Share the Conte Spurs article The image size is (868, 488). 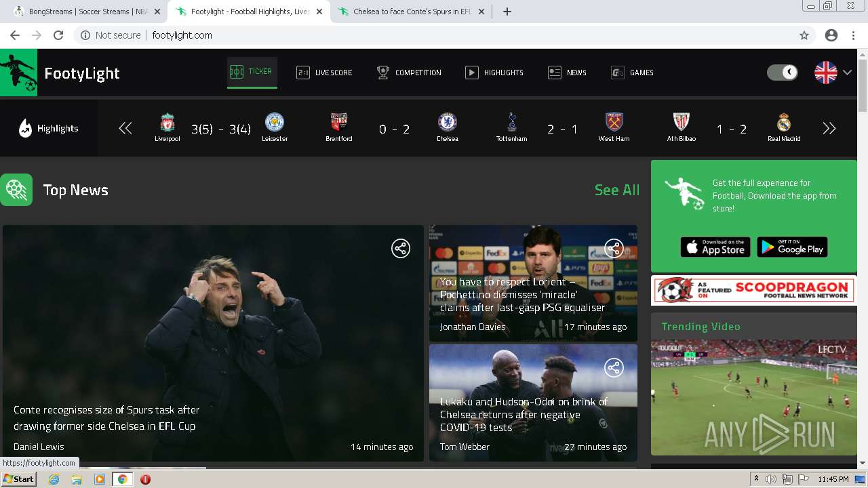click(401, 248)
